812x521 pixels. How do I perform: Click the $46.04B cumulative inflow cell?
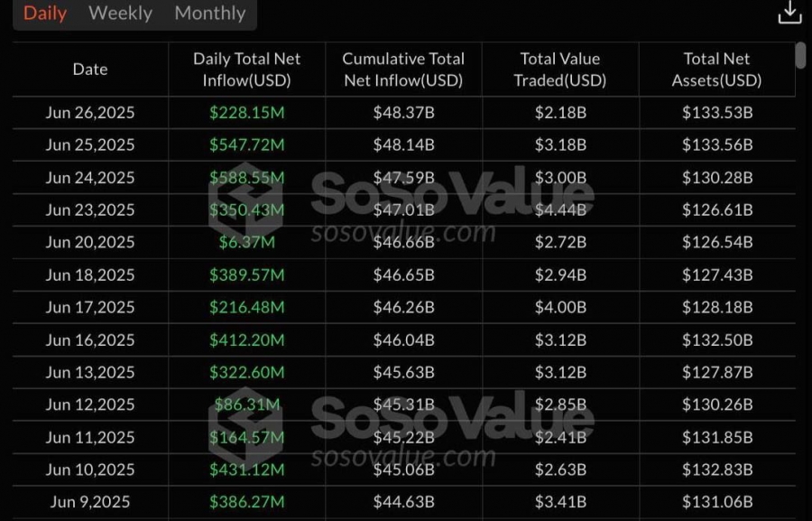click(x=403, y=340)
